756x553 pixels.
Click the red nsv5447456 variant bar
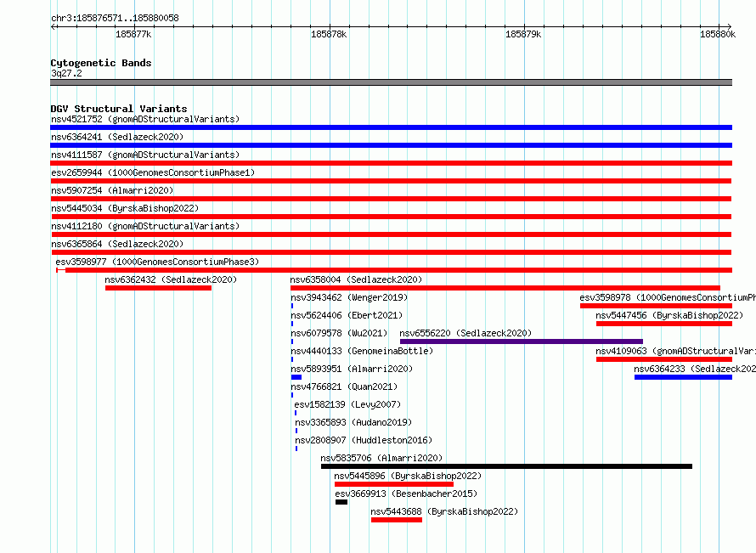(664, 324)
